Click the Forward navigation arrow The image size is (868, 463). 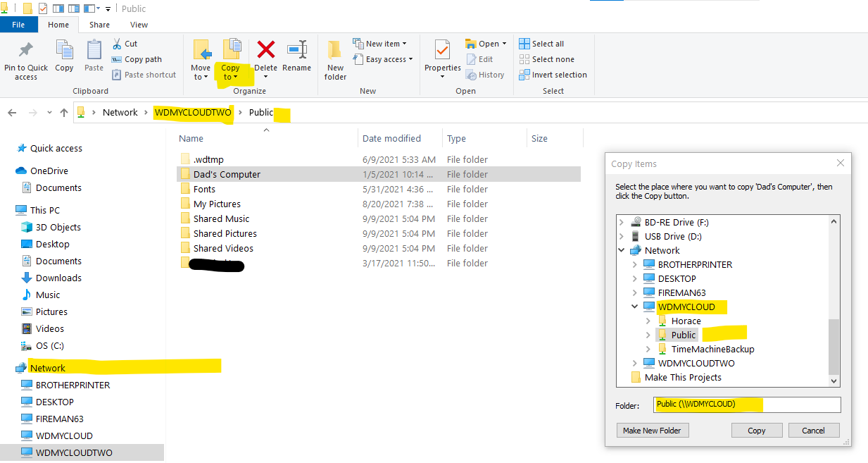coord(32,113)
